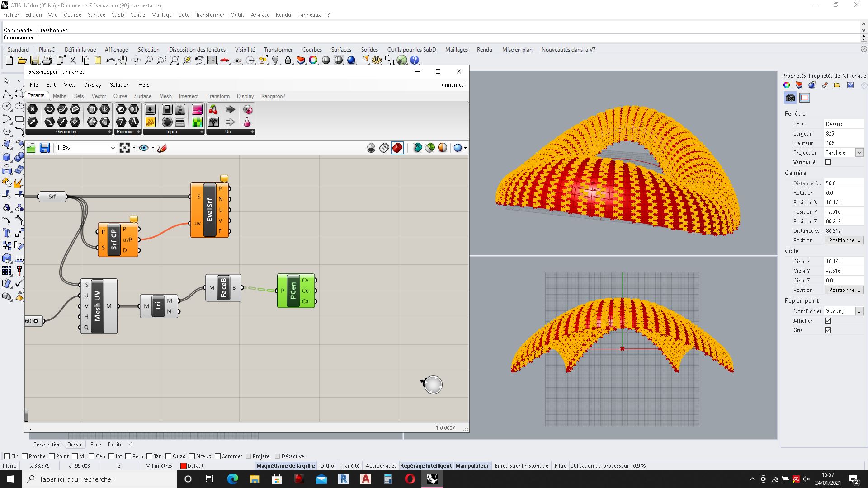Click the Open file folder icon in Rhino toolbar
This screenshot has width=868, height=488.
(22, 60)
